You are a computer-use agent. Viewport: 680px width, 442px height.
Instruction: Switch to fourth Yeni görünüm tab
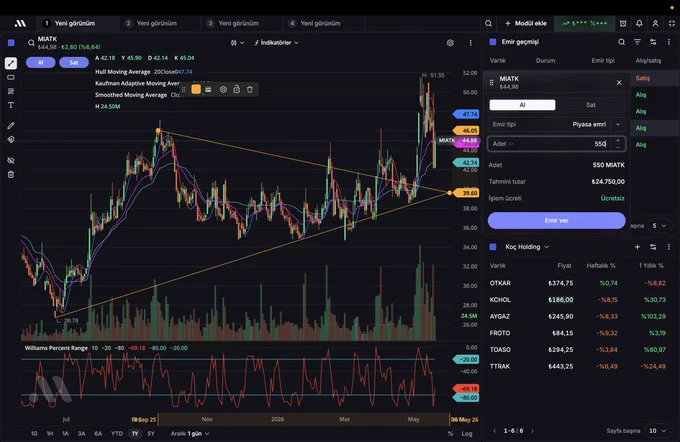click(x=320, y=23)
